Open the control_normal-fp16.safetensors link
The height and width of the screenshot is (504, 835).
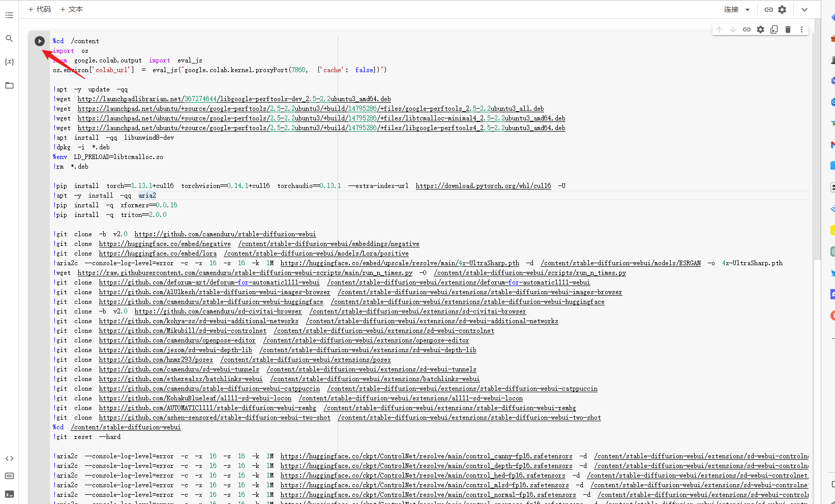pos(428,495)
